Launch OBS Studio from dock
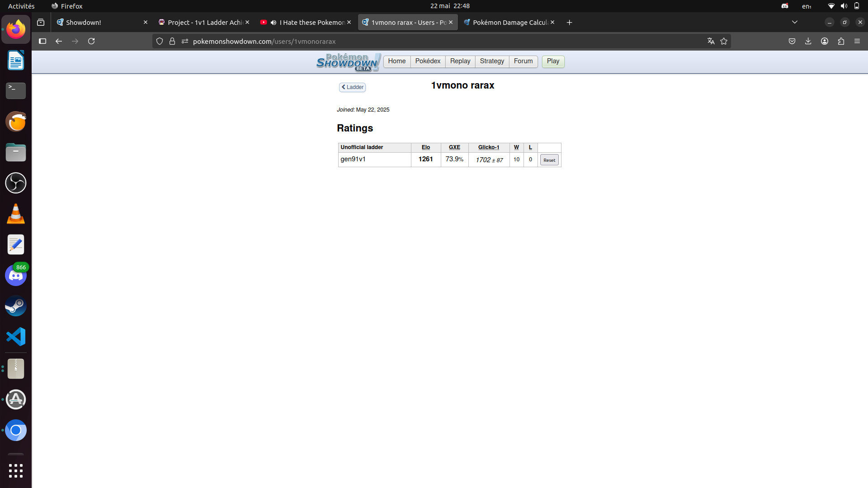Image resolution: width=868 pixels, height=488 pixels. pyautogui.click(x=16, y=183)
